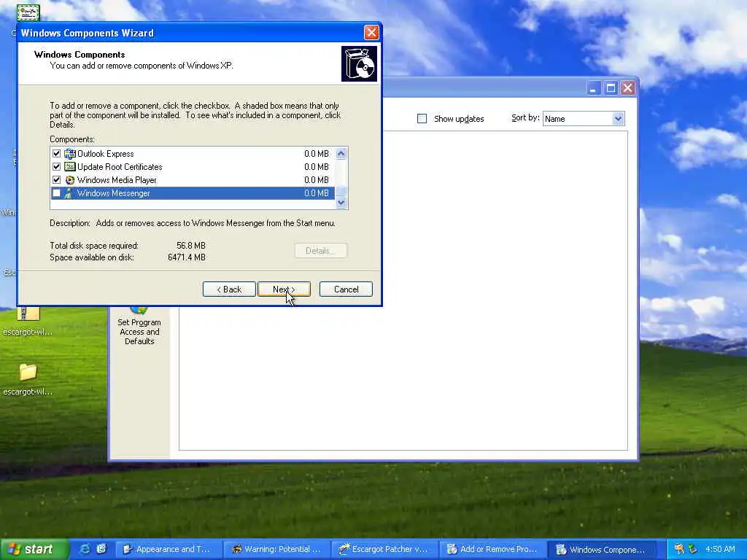Open the Sort by Name dropdown

coord(617,119)
